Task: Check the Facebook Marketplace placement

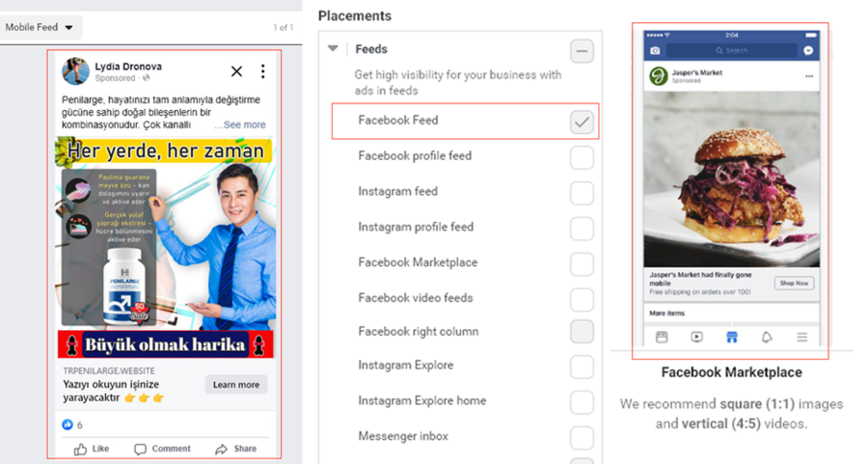Action: 582,263
